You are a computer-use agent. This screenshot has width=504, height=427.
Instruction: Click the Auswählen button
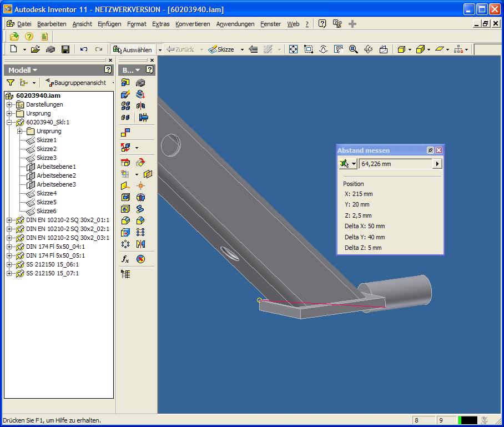click(133, 49)
